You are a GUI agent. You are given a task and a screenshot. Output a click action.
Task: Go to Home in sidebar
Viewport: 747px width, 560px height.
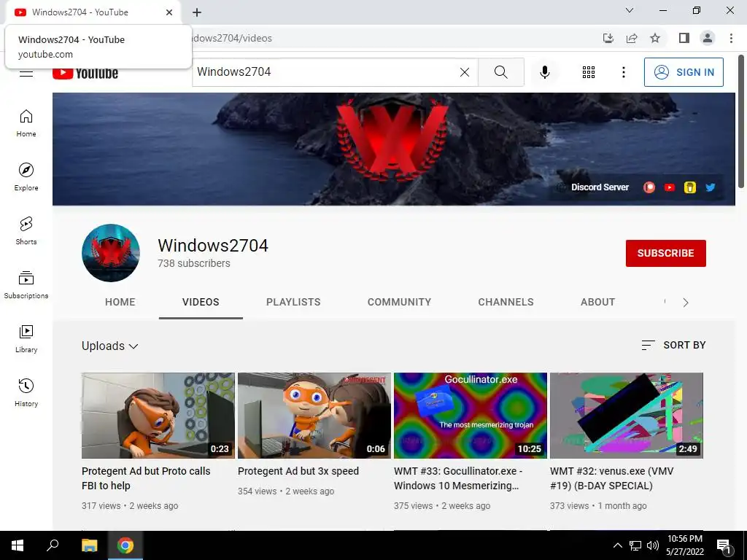point(26,122)
